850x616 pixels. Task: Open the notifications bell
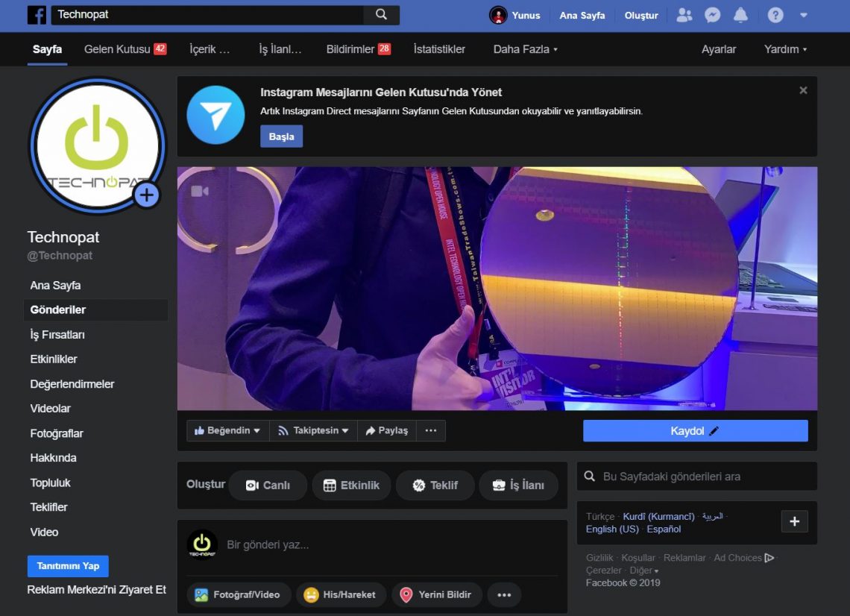740,15
